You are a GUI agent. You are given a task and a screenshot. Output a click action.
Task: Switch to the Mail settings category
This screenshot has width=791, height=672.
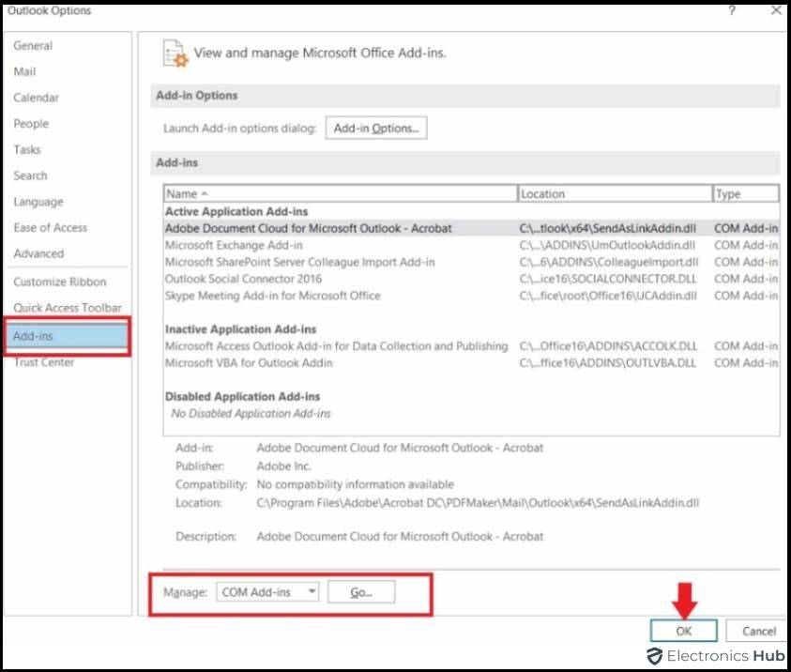pyautogui.click(x=25, y=71)
